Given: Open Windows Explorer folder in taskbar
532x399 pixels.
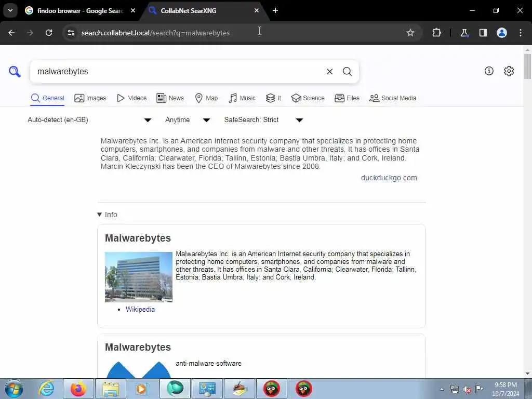Looking at the screenshot, I should click(111, 389).
